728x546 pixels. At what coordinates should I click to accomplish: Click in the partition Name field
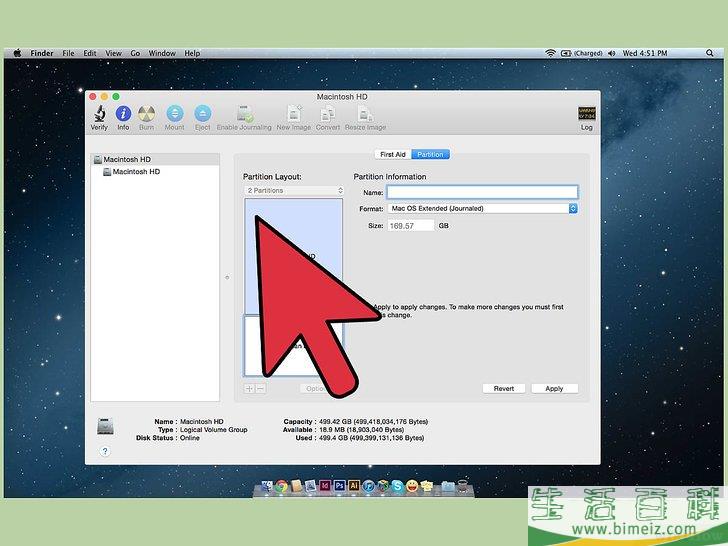click(482, 192)
